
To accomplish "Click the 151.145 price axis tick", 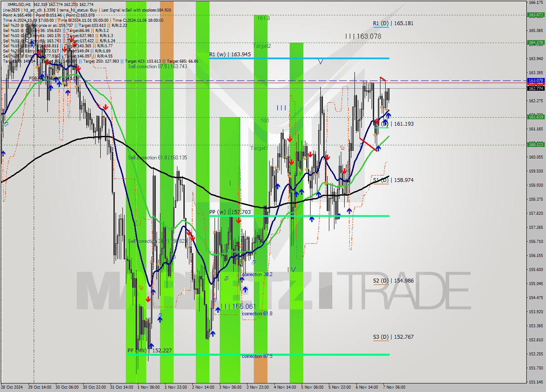I will coord(536,382).
